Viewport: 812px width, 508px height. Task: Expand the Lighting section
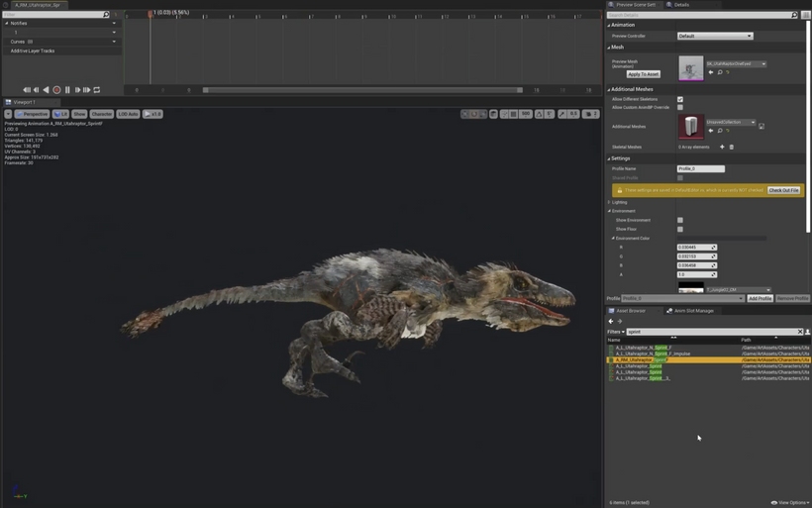619,202
